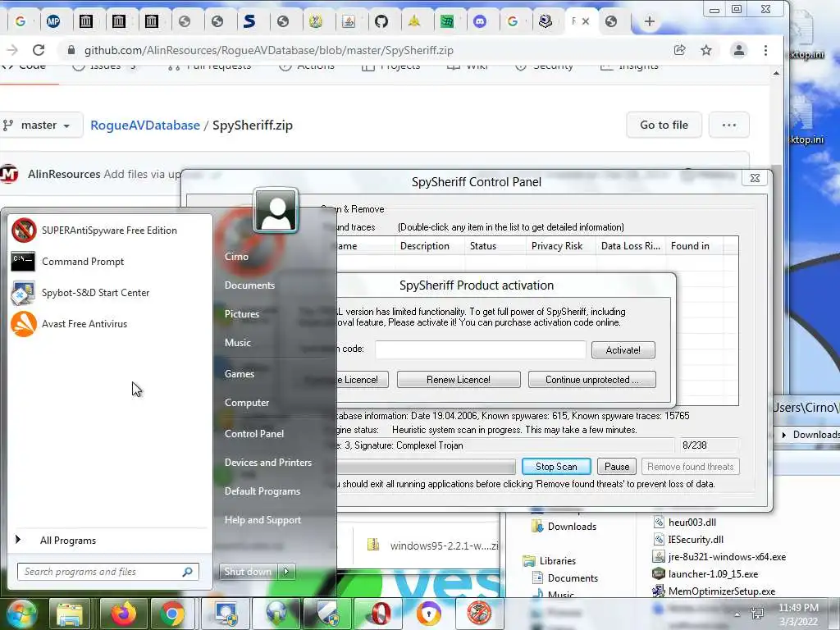This screenshot has height=630, width=840.
Task: Open Chrome profile avatar menu
Action: coord(739,50)
